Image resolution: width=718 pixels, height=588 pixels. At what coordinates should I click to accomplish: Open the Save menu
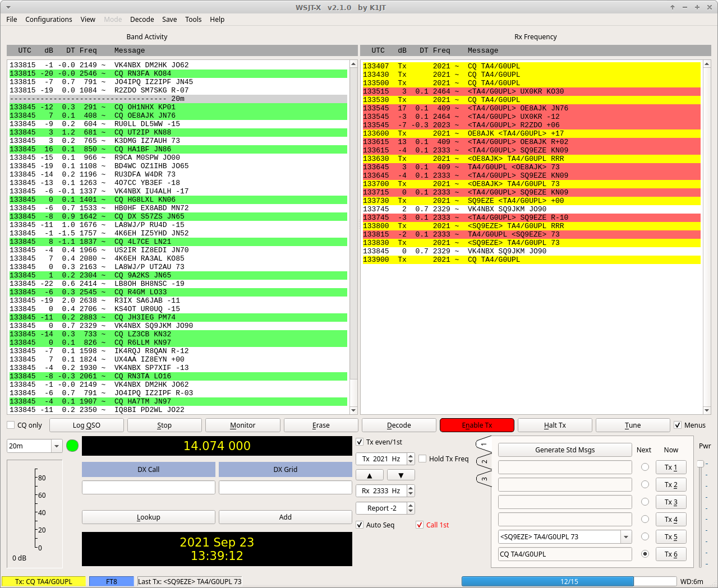point(169,19)
